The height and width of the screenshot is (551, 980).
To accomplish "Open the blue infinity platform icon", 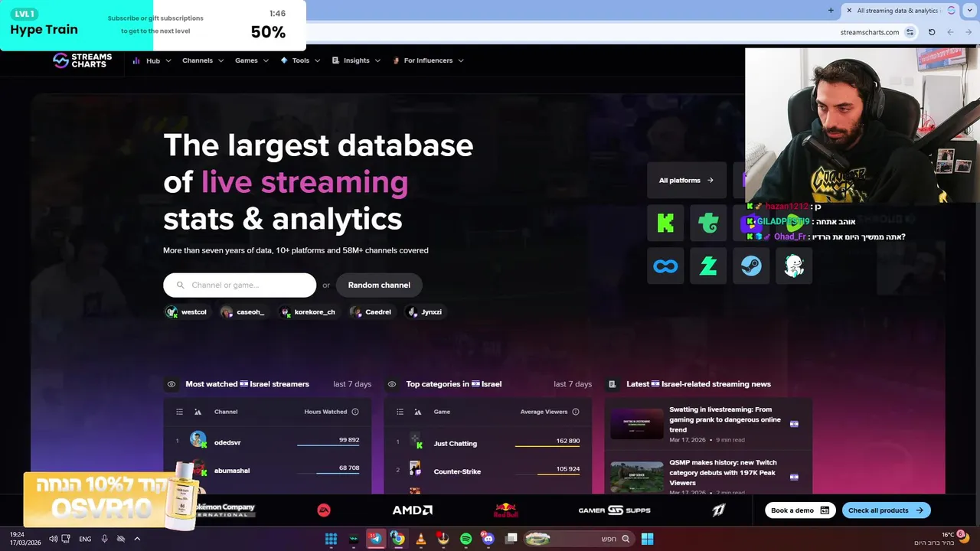I will (x=665, y=266).
